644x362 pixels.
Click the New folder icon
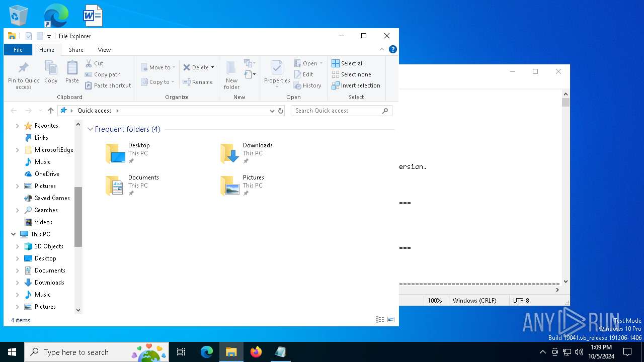tap(231, 68)
